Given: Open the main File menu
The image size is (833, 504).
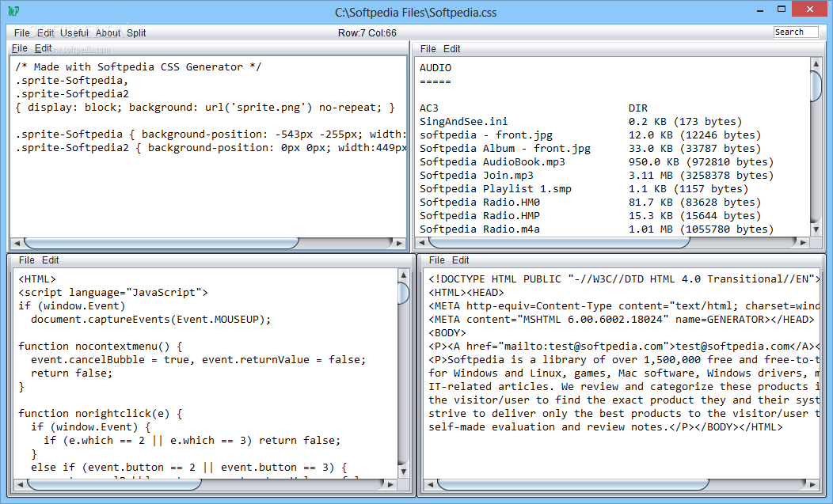Looking at the screenshot, I should pos(22,33).
